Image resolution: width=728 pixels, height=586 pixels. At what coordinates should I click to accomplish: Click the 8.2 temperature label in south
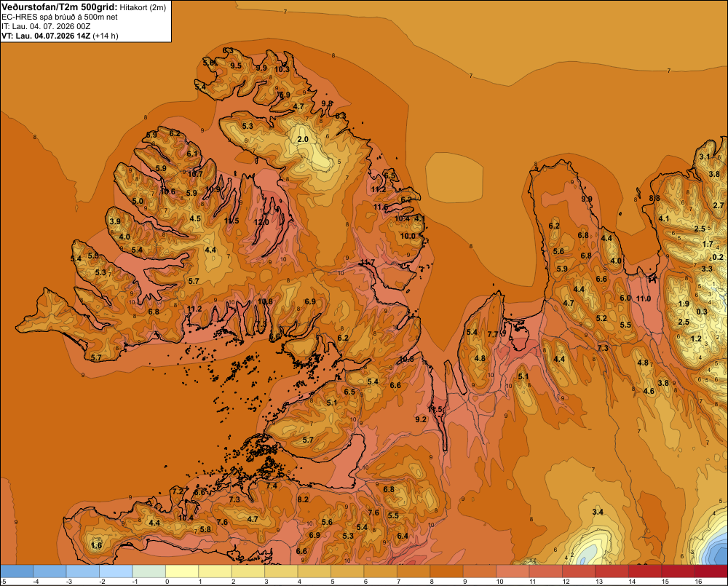(303, 499)
